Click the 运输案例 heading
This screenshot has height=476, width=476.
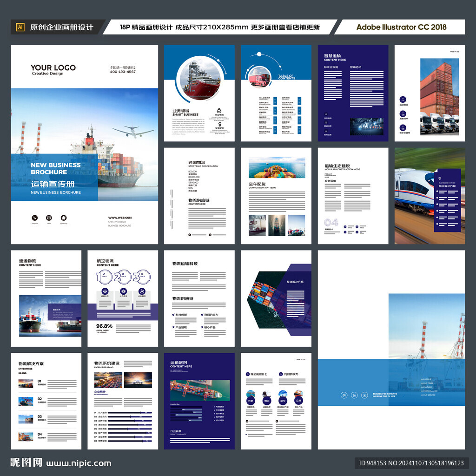178,363
